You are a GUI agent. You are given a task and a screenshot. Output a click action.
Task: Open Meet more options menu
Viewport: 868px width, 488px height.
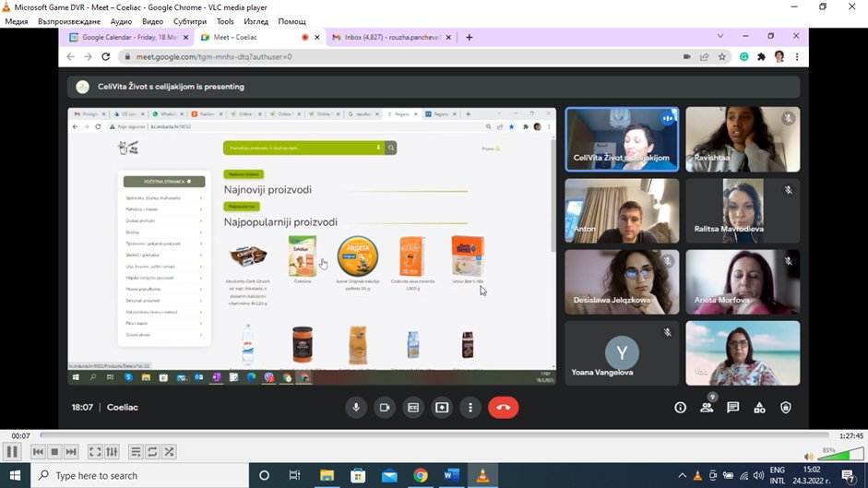(470, 407)
